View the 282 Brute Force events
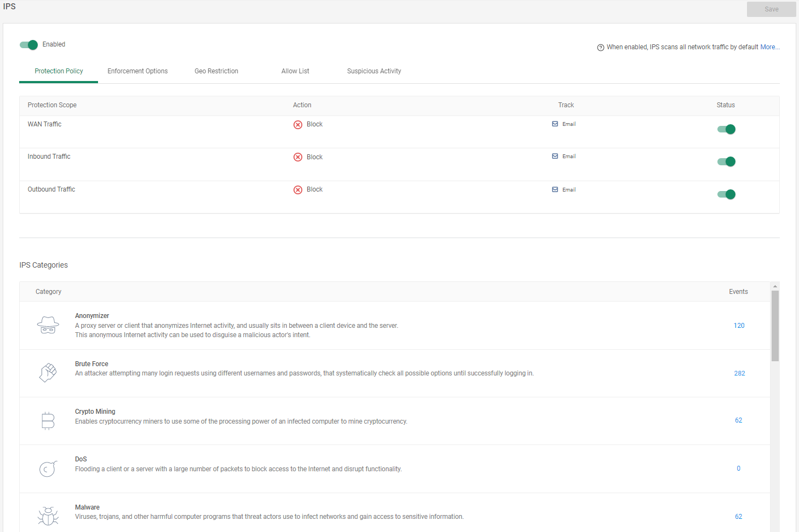The width and height of the screenshot is (799, 532). [739, 373]
